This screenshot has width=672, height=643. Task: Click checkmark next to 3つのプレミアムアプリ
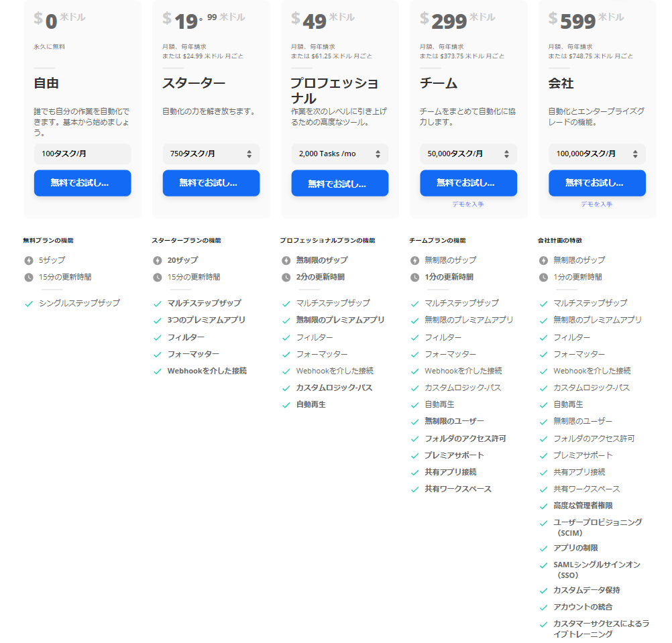158,320
